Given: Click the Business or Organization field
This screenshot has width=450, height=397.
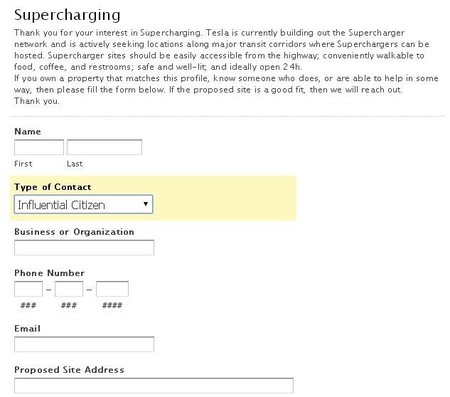Looking at the screenshot, I should pos(84,248).
